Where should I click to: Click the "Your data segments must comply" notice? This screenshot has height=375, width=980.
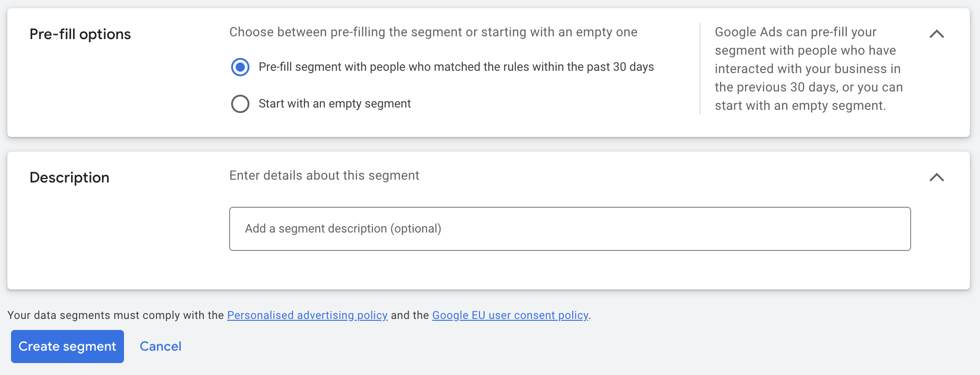299,315
